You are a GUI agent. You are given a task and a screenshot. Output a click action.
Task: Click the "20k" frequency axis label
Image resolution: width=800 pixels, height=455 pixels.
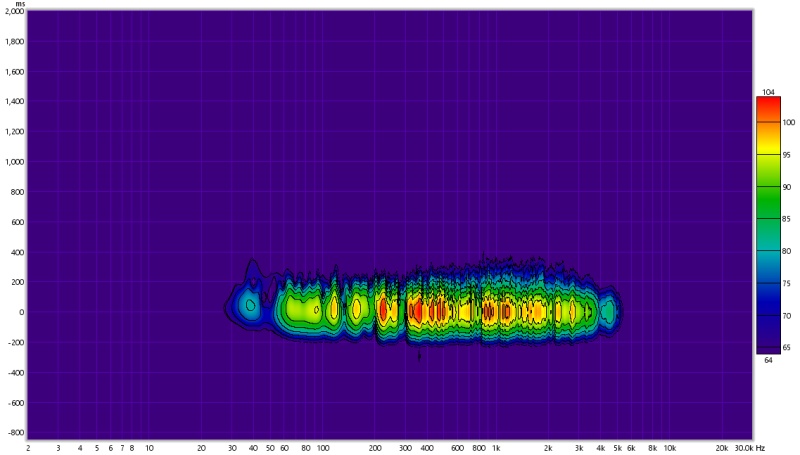721,448
